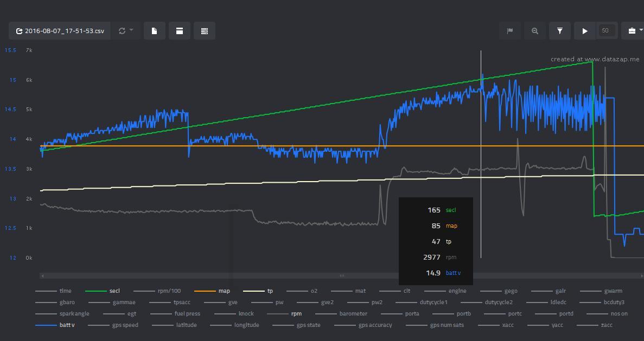Click the flag marker icon
644x341 pixels.
tap(510, 31)
